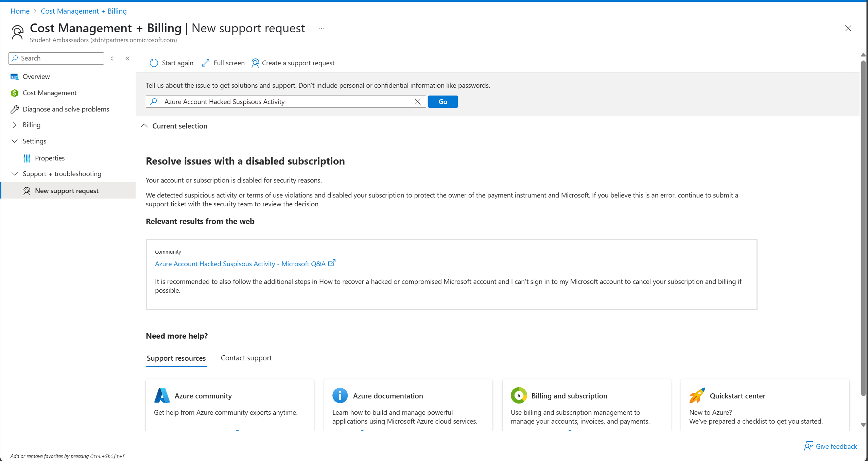The image size is (868, 461).
Task: Click the Quickstart center rocket icon
Action: (697, 395)
